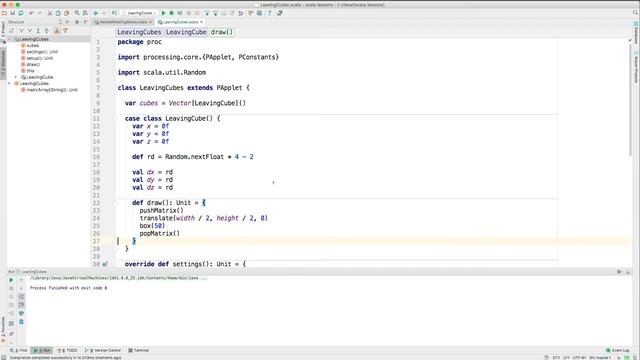
Task: Click the Run with Coverage icon
Action: [x=180, y=13]
